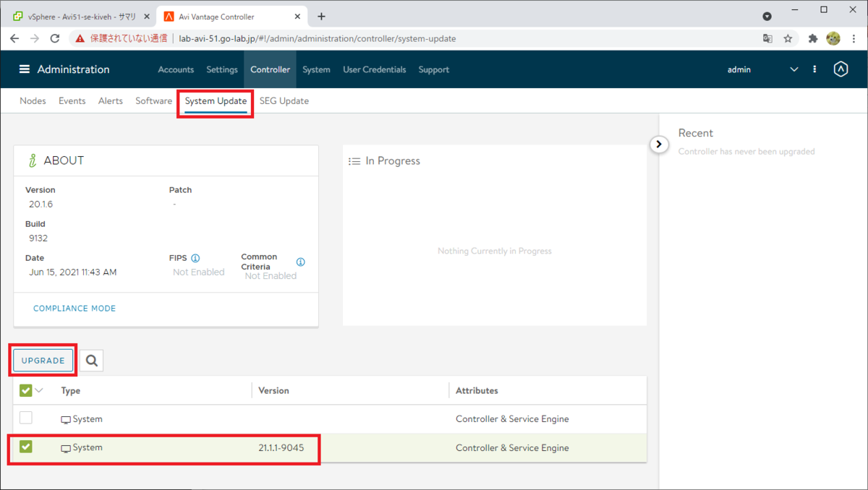Expand the dropdown arrow beside select-all checkbox
This screenshot has height=490, width=868.
[39, 390]
